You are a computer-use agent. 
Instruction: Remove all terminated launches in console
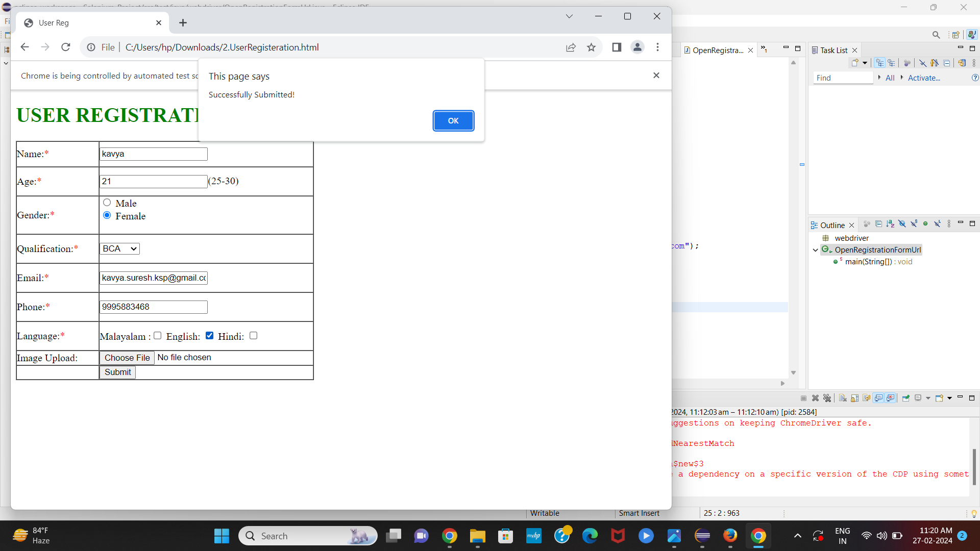point(827,398)
